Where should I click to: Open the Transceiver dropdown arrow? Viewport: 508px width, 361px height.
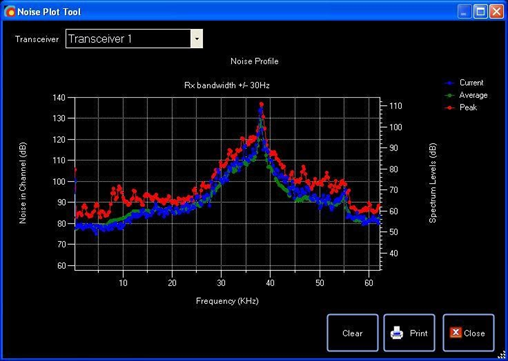pyautogui.click(x=197, y=39)
